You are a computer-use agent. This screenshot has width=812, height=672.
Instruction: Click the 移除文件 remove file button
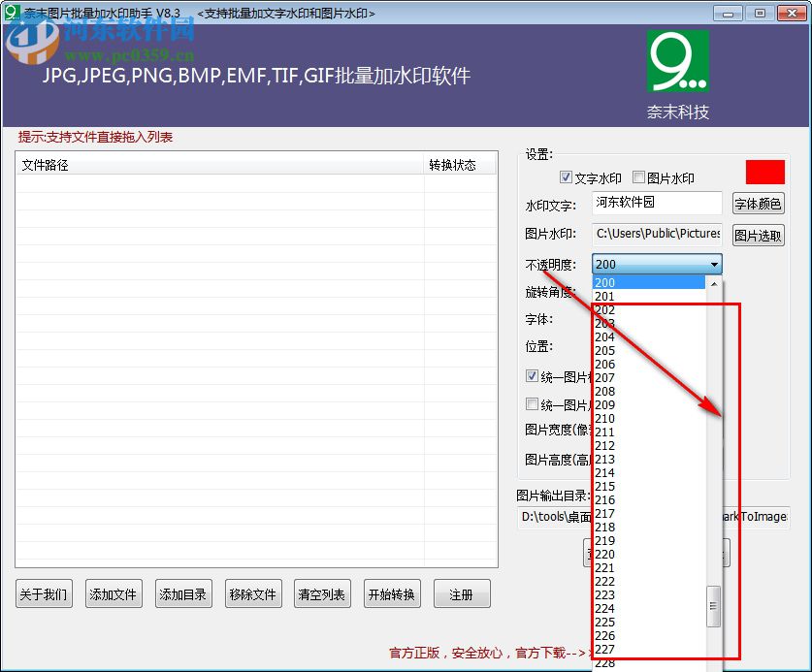click(253, 593)
